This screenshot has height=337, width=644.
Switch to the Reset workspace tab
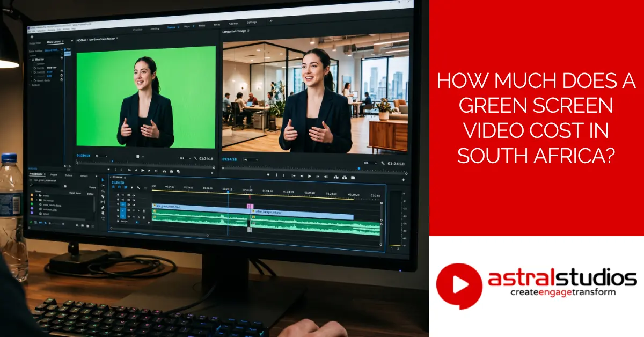217,25
